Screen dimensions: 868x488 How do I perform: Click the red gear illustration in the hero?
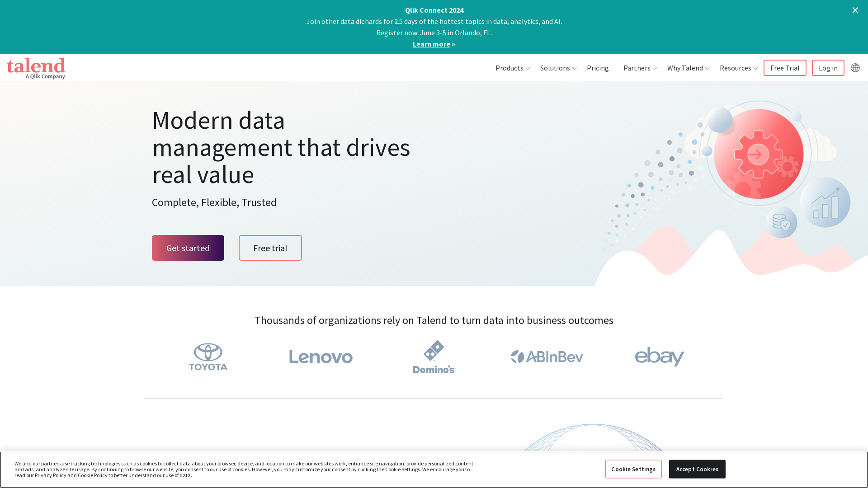click(758, 154)
